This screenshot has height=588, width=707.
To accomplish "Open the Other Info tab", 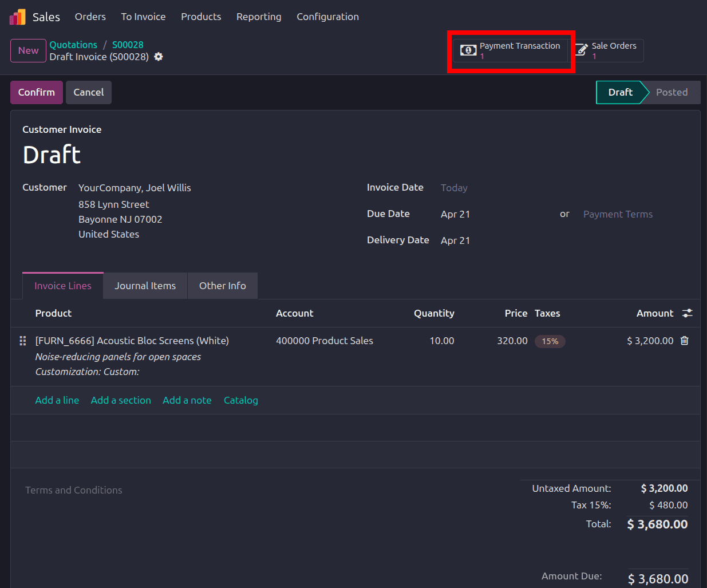I will pos(222,285).
